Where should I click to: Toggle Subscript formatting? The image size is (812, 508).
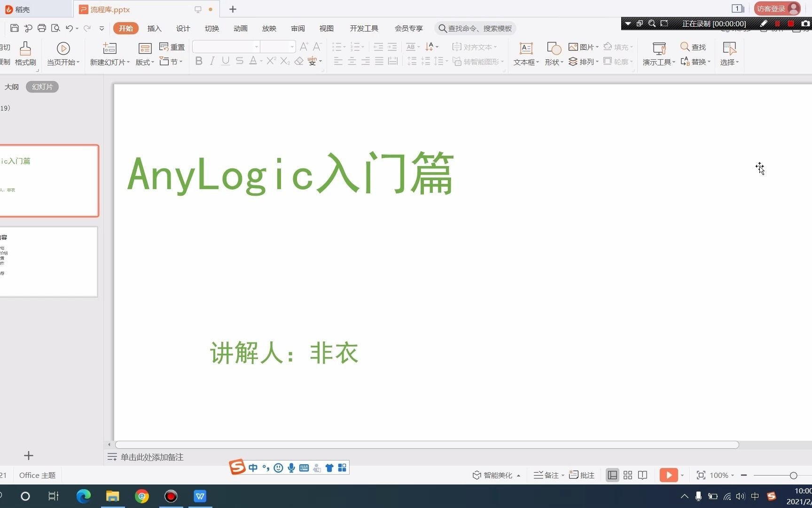point(285,61)
